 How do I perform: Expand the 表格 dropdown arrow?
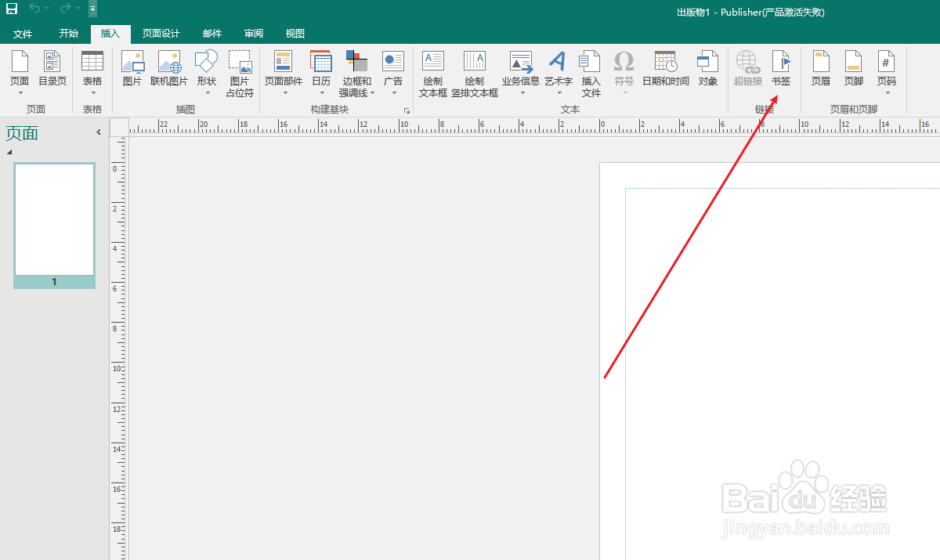pyautogui.click(x=92, y=92)
